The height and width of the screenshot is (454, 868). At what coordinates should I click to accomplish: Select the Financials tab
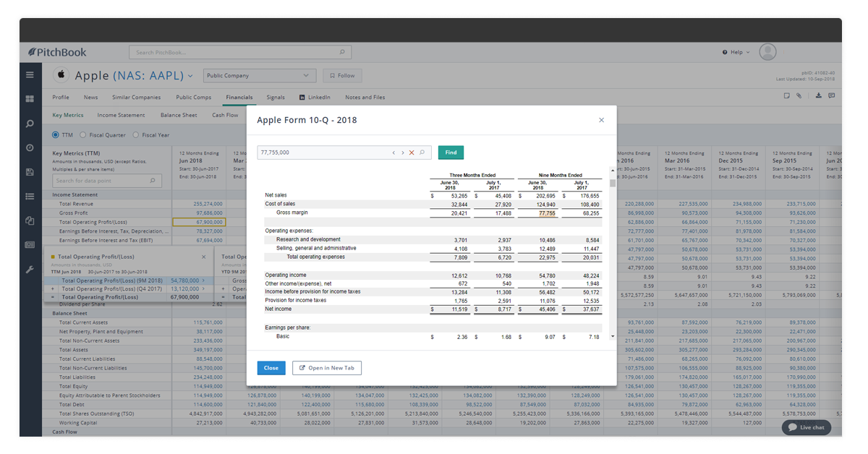tap(239, 97)
